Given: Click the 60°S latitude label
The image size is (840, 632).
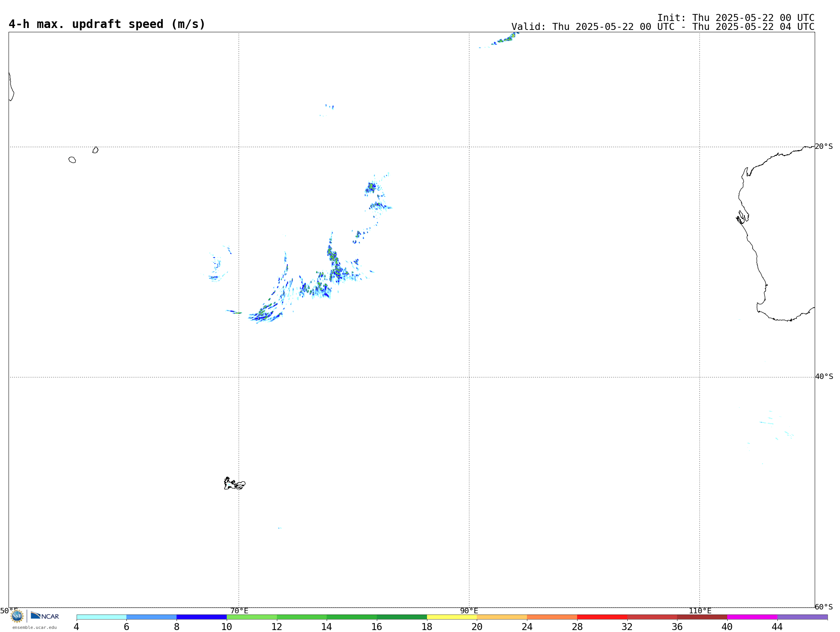Looking at the screenshot, I should [x=824, y=607].
